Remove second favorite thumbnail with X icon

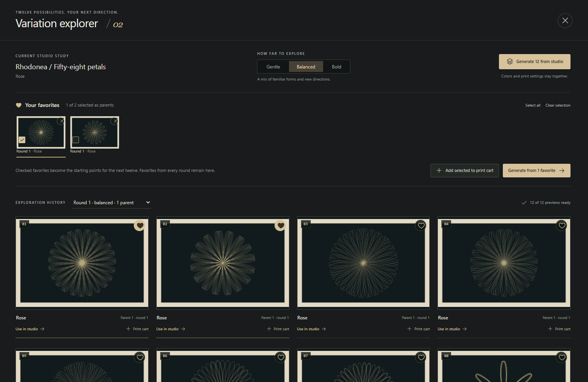point(115,121)
